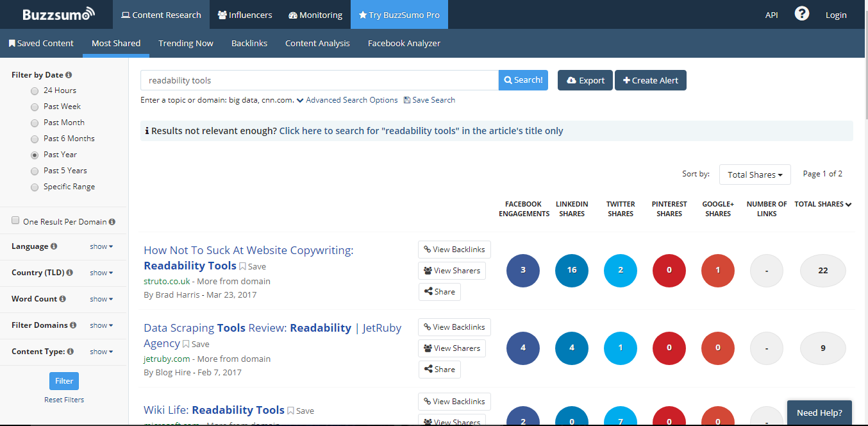The image size is (868, 426).
Task: Open the API link in the header
Action: pos(772,15)
